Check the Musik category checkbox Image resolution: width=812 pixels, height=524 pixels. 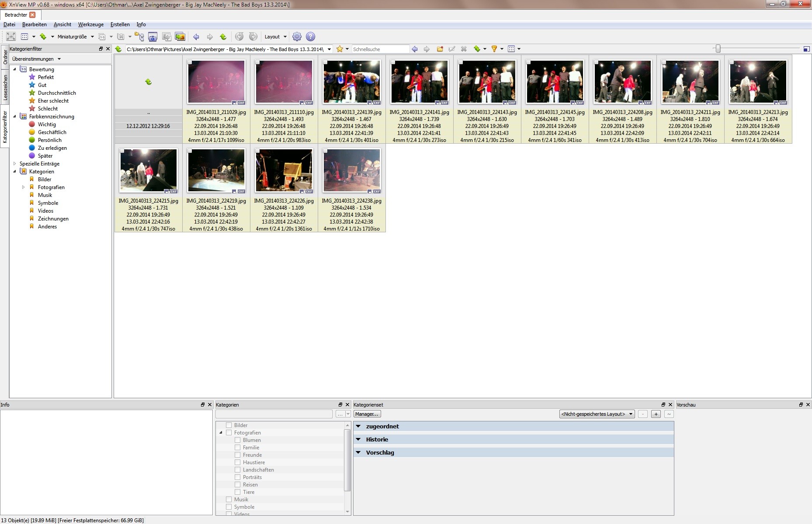click(229, 500)
